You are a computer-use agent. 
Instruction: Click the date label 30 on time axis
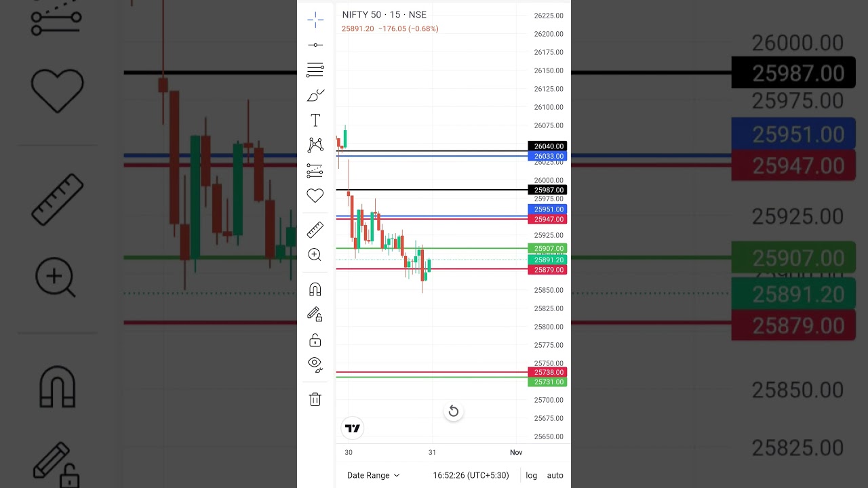(349, 452)
